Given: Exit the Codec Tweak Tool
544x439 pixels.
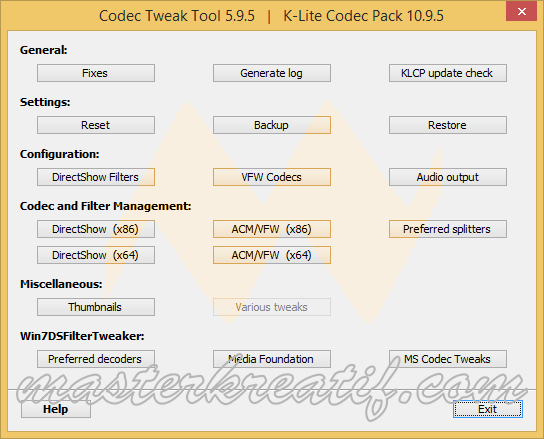Looking at the screenshot, I should [487, 409].
